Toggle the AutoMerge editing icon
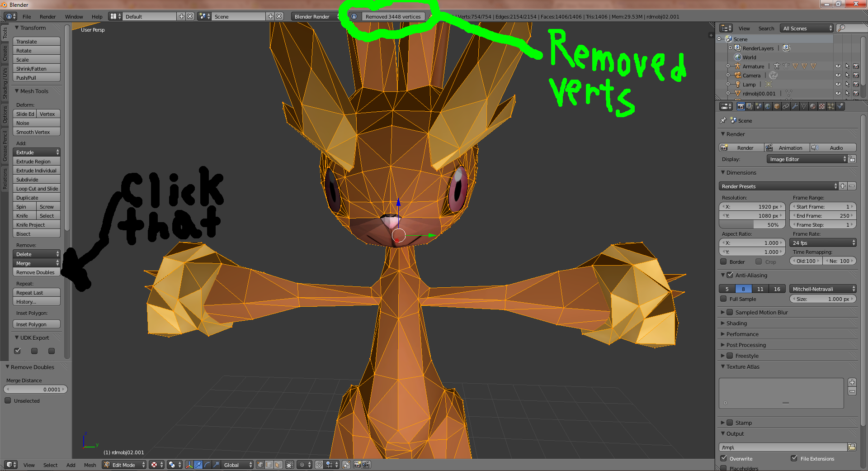This screenshot has width=868, height=471. tap(346, 465)
